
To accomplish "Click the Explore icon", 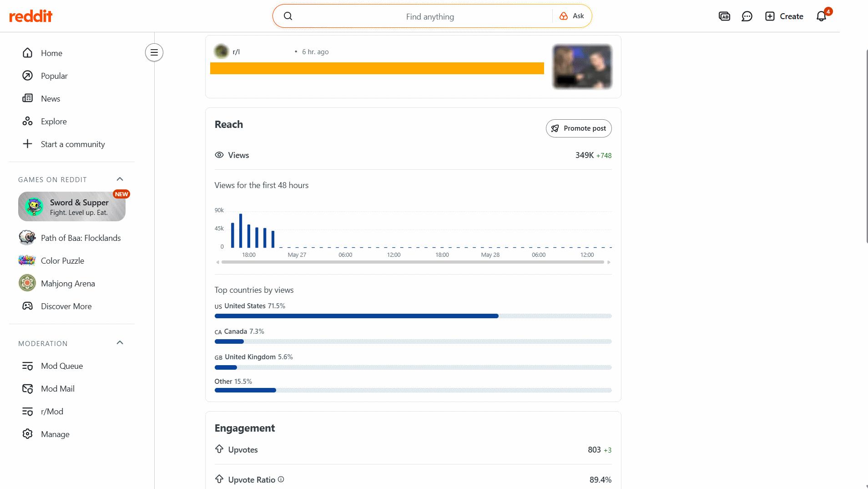I will click(x=28, y=121).
